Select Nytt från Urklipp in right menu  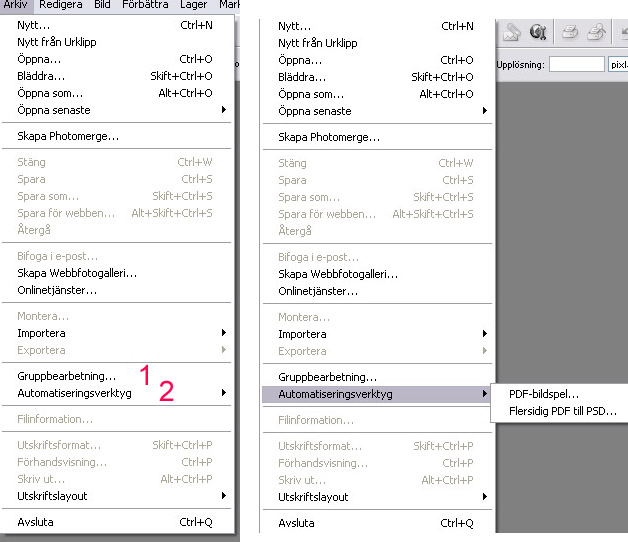[x=377, y=43]
